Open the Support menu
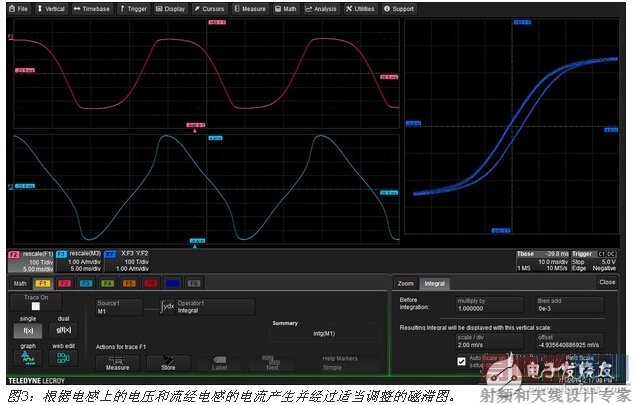The width and height of the screenshot is (634, 405). 399,8
